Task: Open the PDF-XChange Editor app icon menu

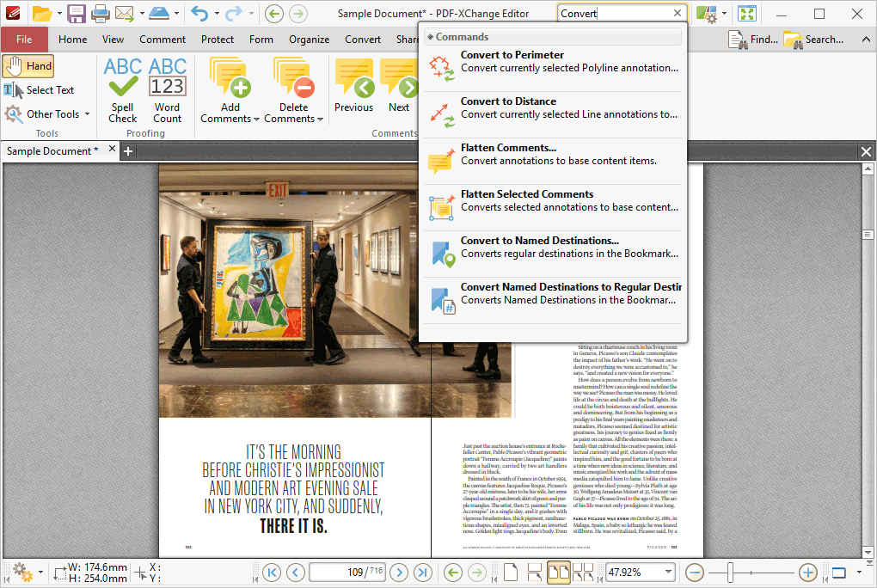Action: click(12, 13)
